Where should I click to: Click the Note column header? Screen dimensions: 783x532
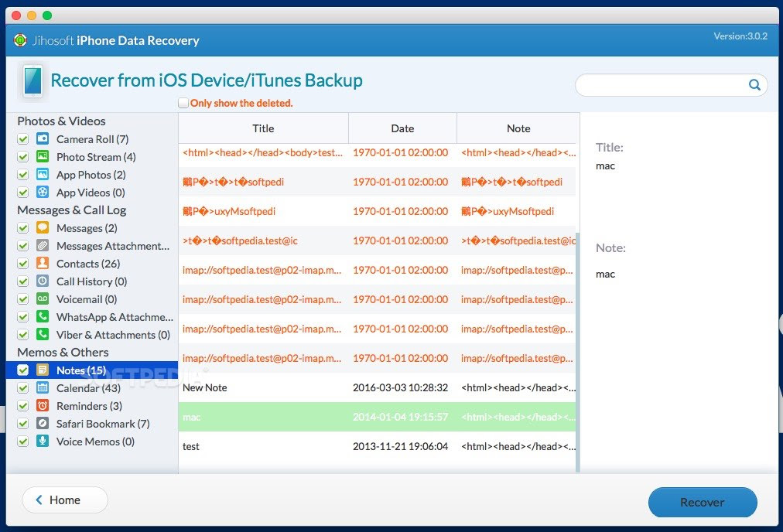[x=518, y=128]
